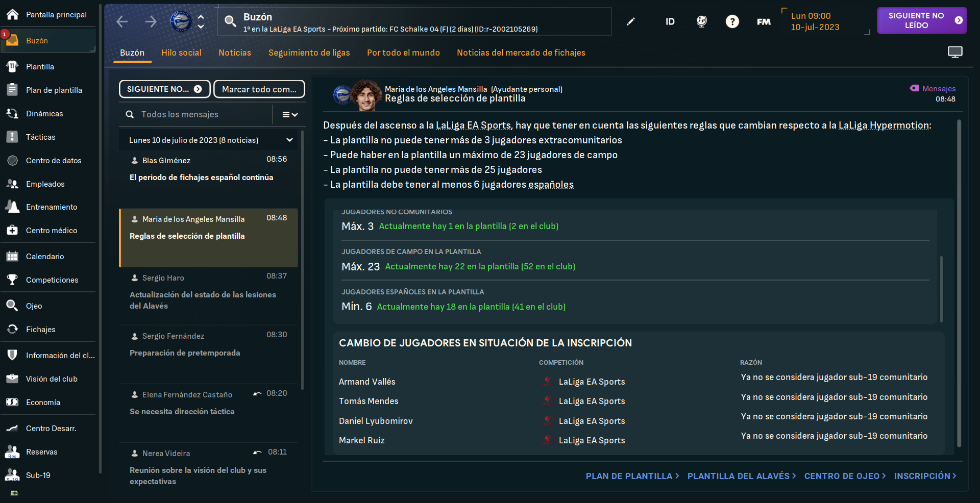Click the purple Siguiente no leído button
This screenshot has width=980, height=503.
[921, 20]
